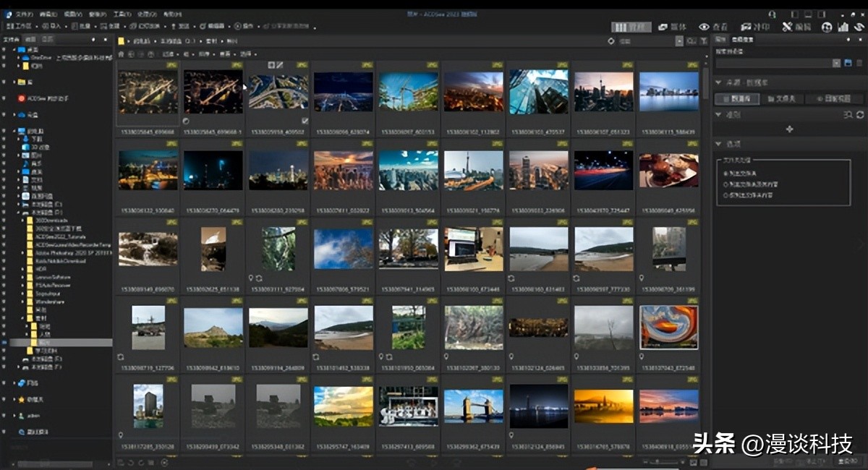868x470 pixels.
Task: Open the Dashboard bar-chart icon
Action: pos(843,27)
